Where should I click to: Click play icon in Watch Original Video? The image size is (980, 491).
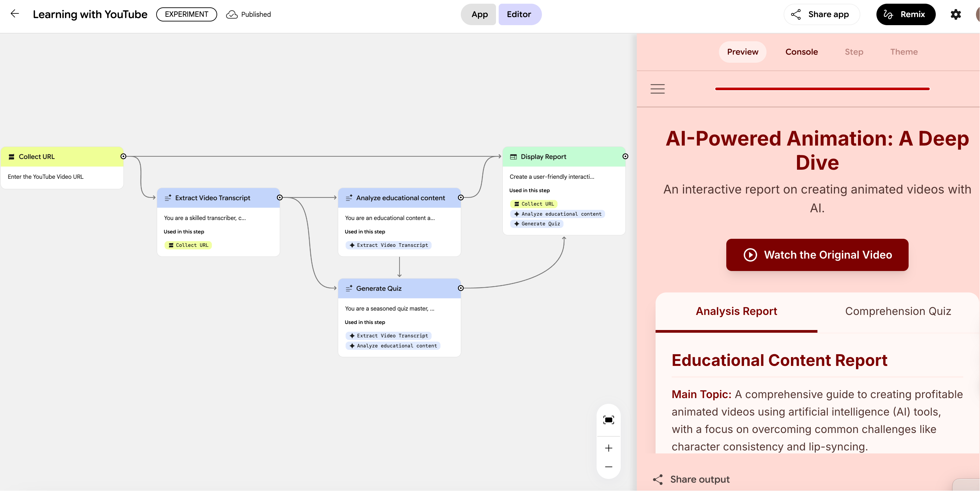[750, 255]
